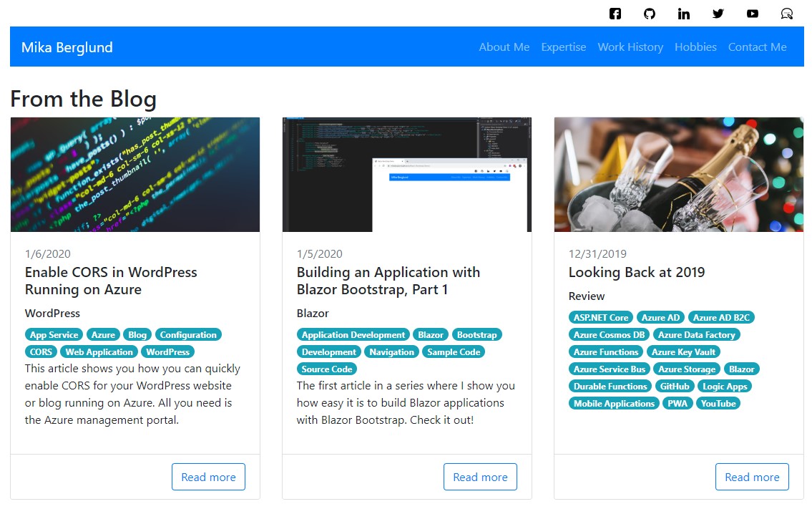Click Read more on Looking Back at 2019
Image resolution: width=812 pixels, height=509 pixels.
752,477
